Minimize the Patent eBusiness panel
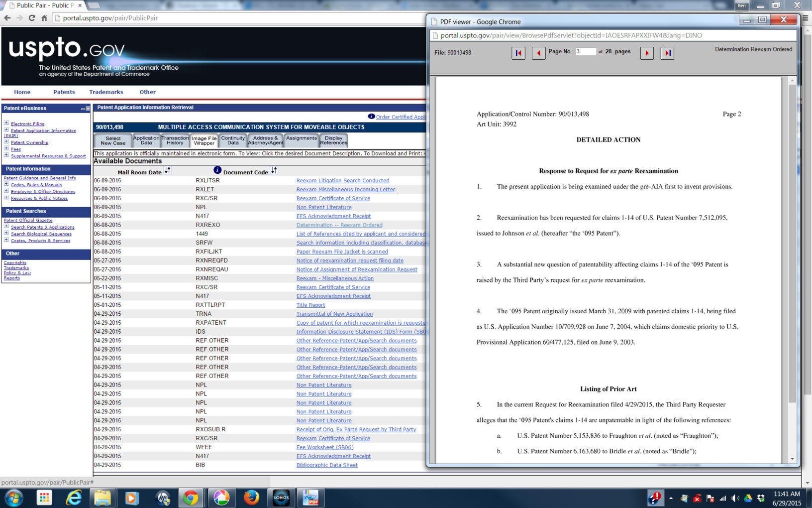This screenshot has height=508, width=812. [x=83, y=109]
